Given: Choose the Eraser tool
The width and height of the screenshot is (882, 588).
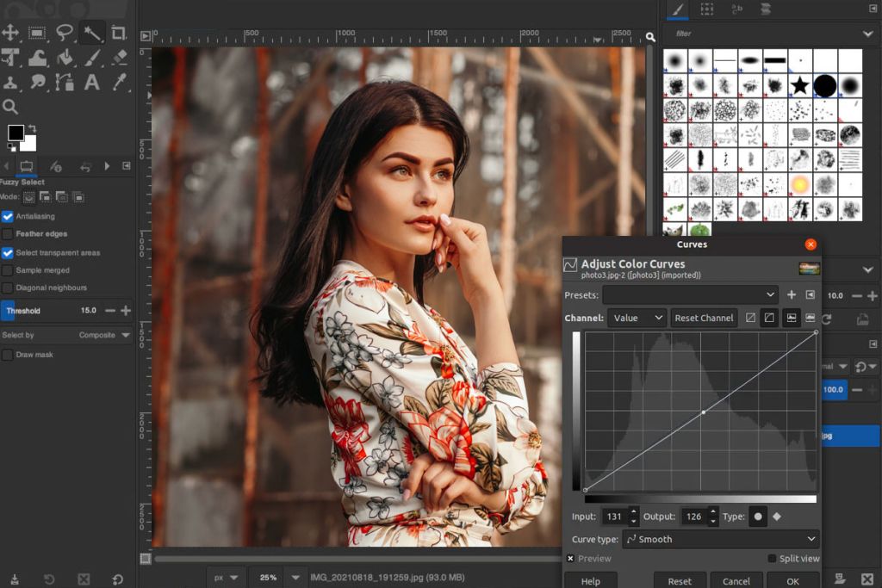Looking at the screenshot, I should point(119,57).
